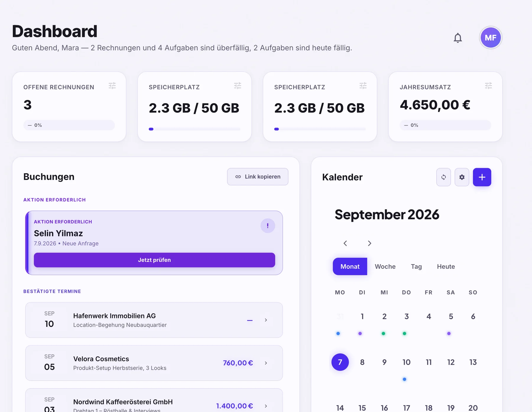532x412 pixels.
Task: Open settings icon on Jahresumsatz card
Action: point(488,86)
